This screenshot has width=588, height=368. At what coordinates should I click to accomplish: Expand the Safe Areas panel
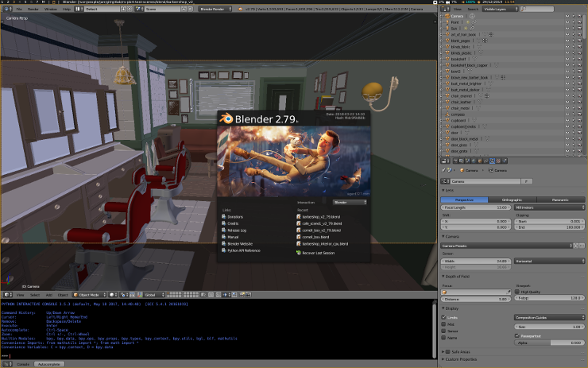[443, 352]
